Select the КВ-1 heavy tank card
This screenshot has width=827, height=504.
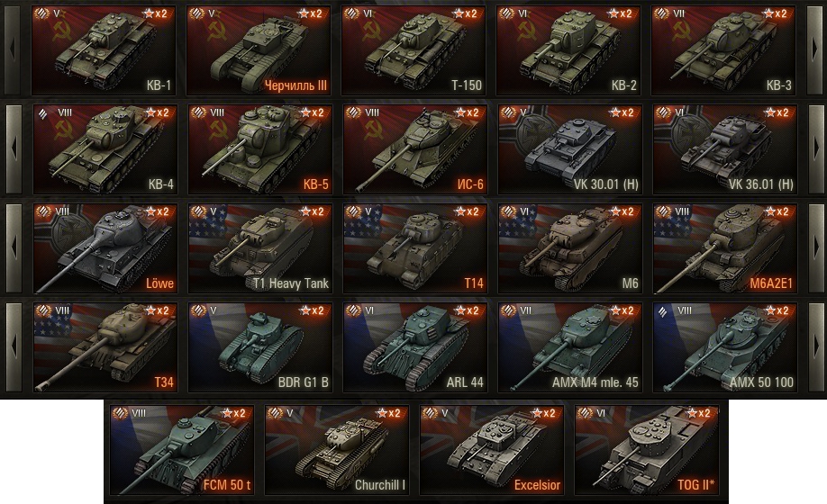(103, 50)
